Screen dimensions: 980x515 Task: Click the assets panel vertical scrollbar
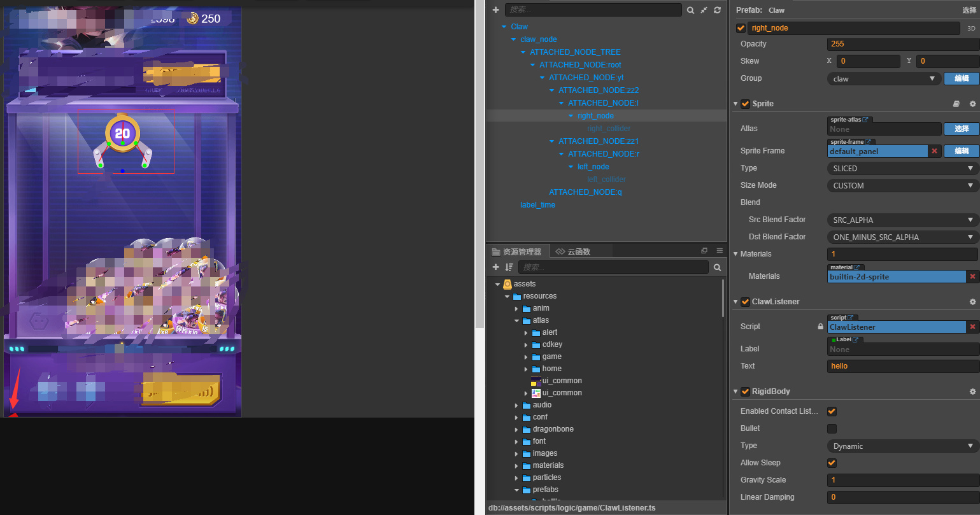tap(723, 297)
